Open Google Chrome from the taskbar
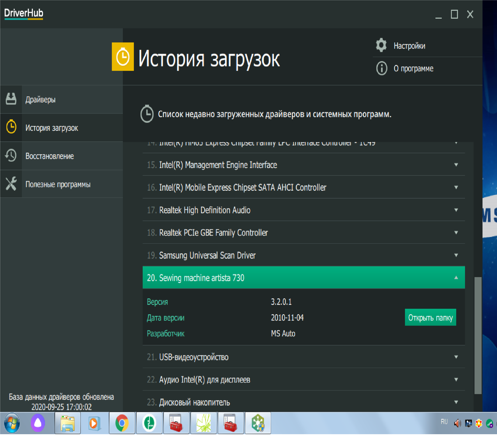Screen dimensions: 497x448 point(122,423)
